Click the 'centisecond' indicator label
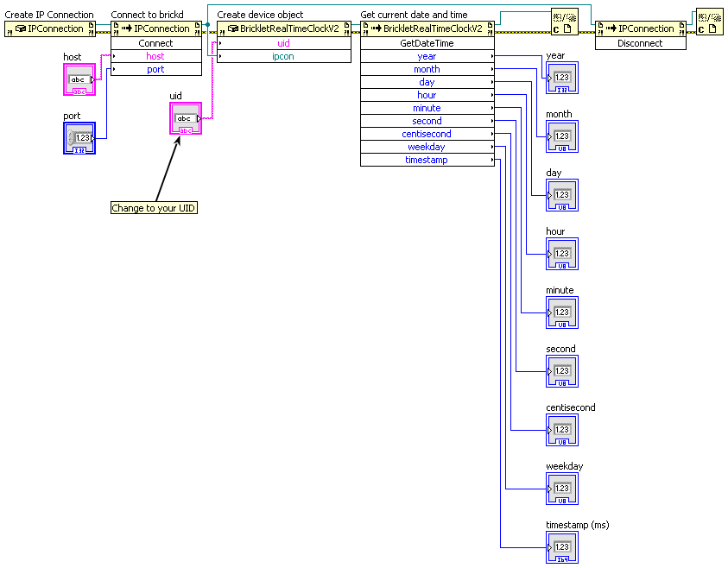This screenshot has width=728, height=568. pos(571,407)
